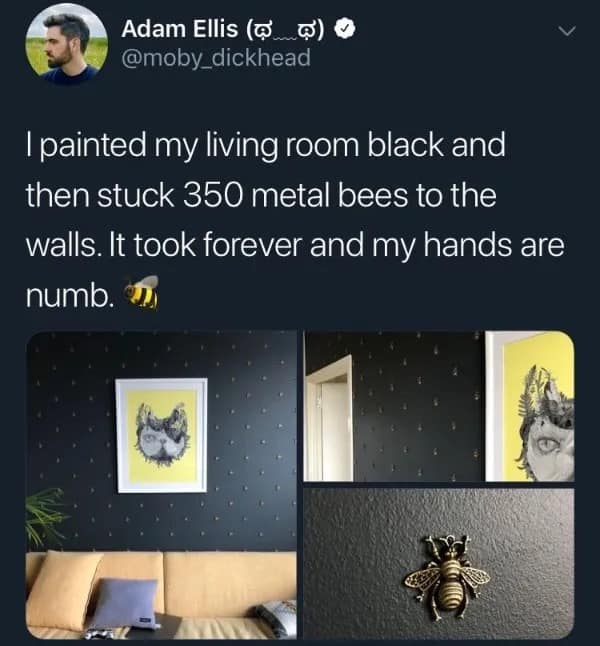Open the @moby_dickhead handle link
Image resolution: width=600 pixels, height=646 pixels.
pos(216,58)
